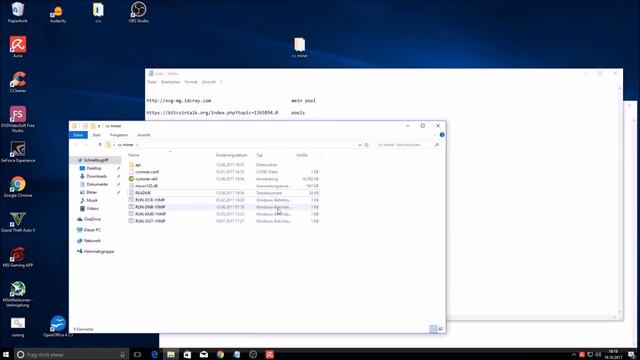Open Task View on the taskbar

pyautogui.click(x=137, y=354)
